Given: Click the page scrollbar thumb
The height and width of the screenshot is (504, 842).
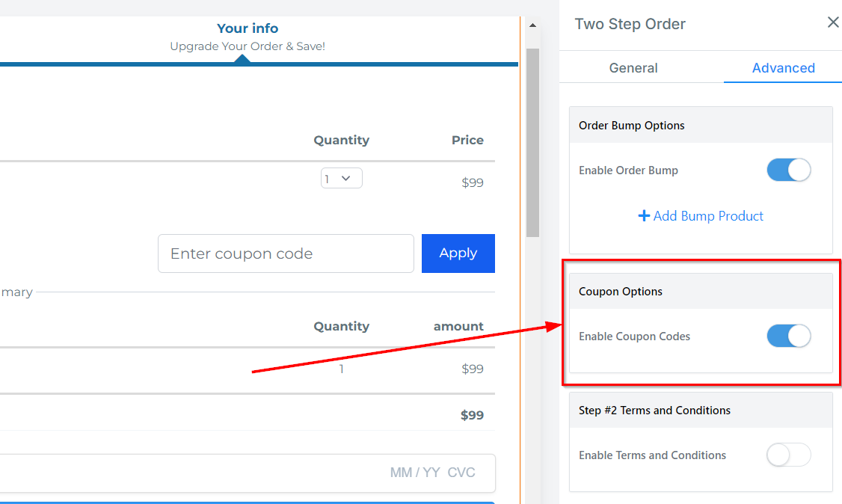Looking at the screenshot, I should click(532, 142).
